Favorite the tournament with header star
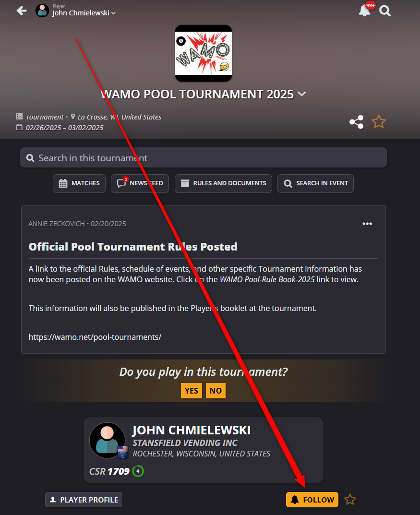The image size is (420, 515). 379,121
